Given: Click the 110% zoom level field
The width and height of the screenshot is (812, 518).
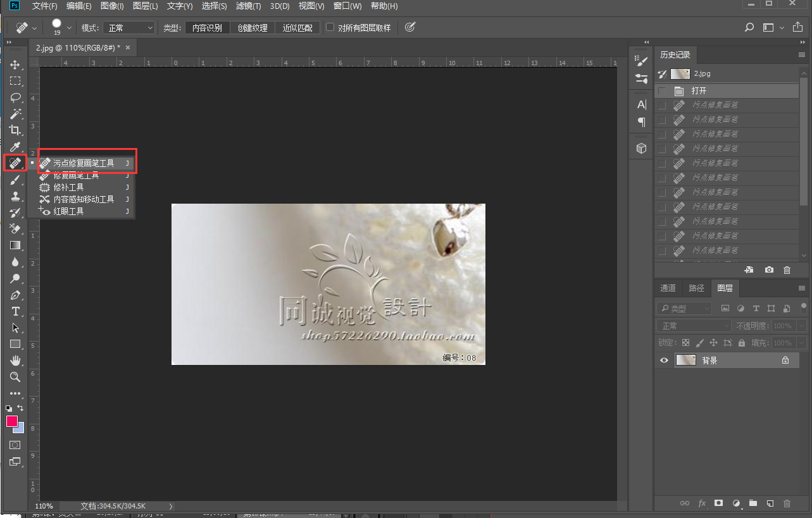Looking at the screenshot, I should click(x=44, y=506).
